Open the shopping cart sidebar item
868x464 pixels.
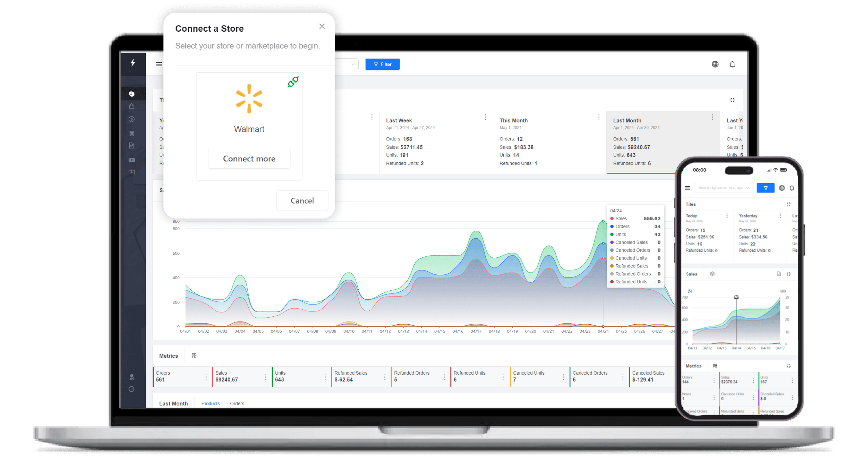(x=132, y=133)
